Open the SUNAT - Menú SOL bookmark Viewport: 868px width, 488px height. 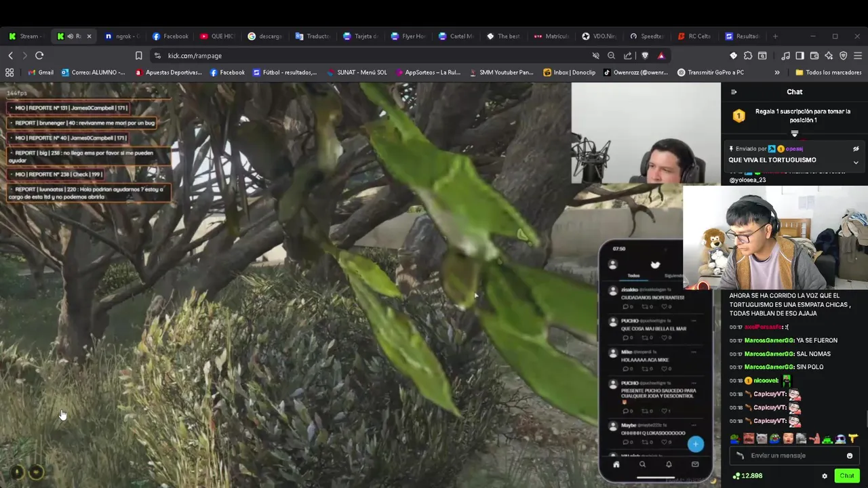[x=357, y=73]
